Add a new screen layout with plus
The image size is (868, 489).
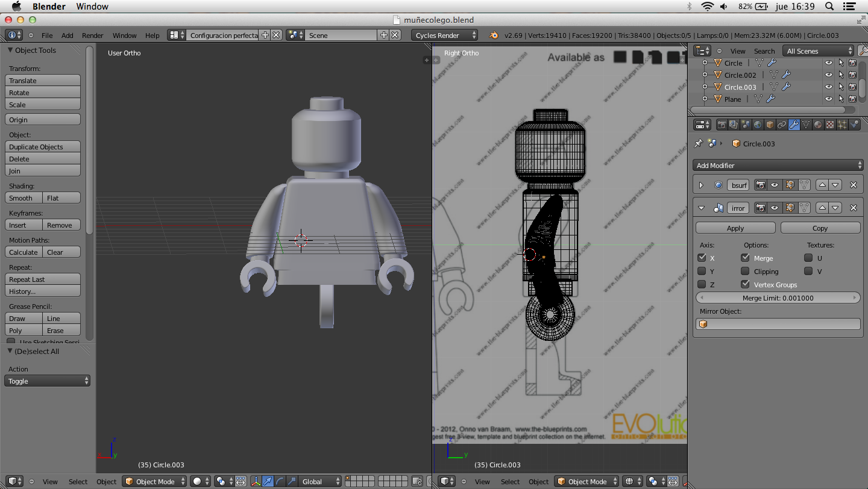point(265,35)
